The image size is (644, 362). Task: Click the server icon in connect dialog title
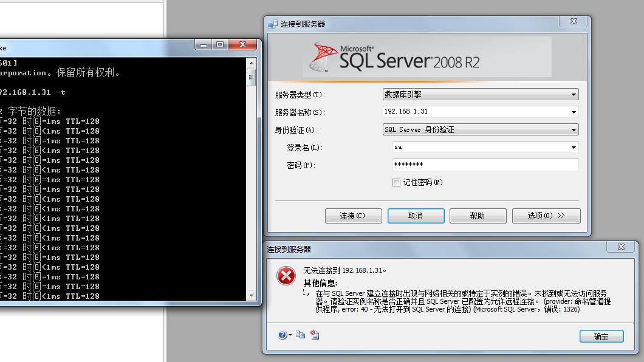tap(273, 24)
